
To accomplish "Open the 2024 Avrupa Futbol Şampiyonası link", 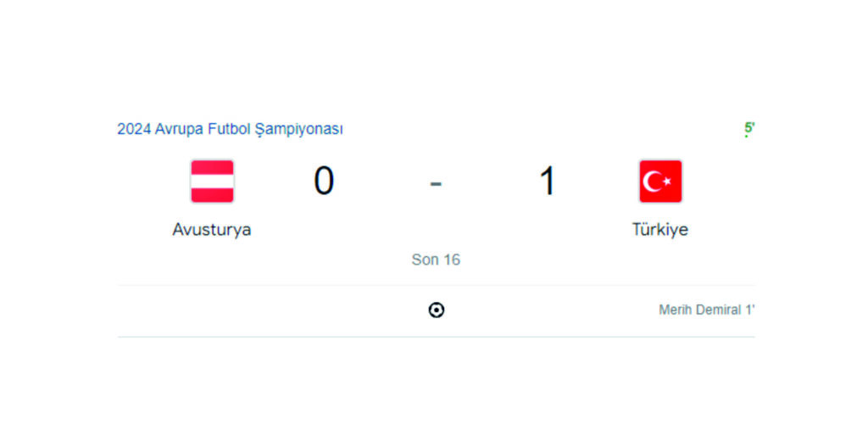I will point(230,129).
